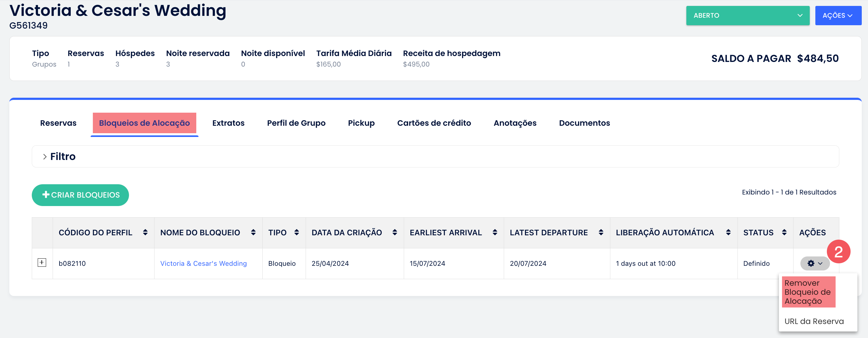Sort by Earliest Arrival column icon
Image resolution: width=868 pixels, height=338 pixels.
[495, 232]
